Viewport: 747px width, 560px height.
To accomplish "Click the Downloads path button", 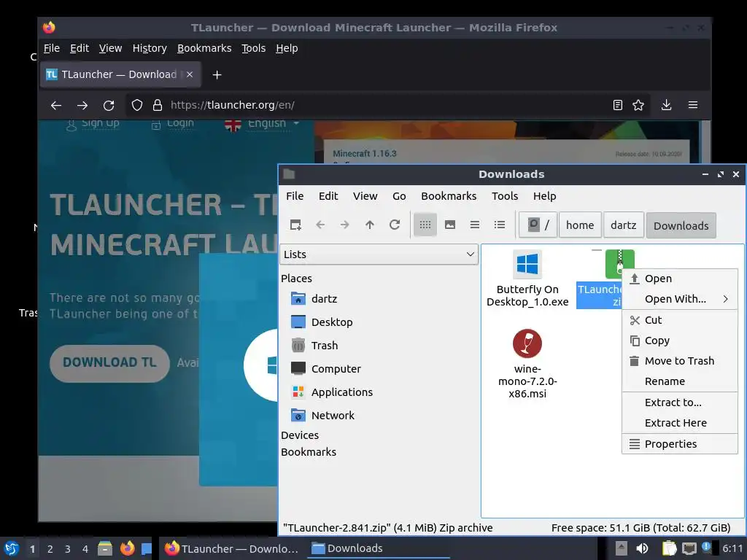I will pos(681,225).
